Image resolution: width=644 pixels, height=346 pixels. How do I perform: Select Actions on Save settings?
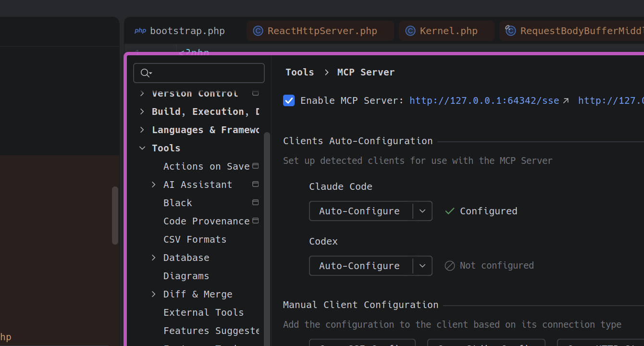click(x=206, y=166)
